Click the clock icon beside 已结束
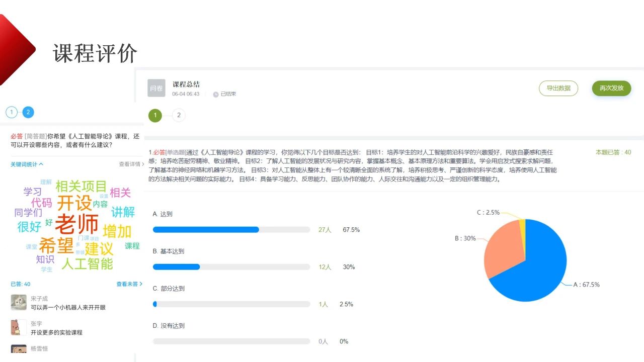 pos(216,94)
